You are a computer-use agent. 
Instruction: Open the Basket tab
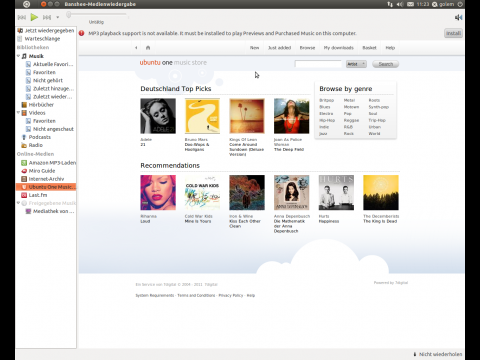click(x=369, y=48)
